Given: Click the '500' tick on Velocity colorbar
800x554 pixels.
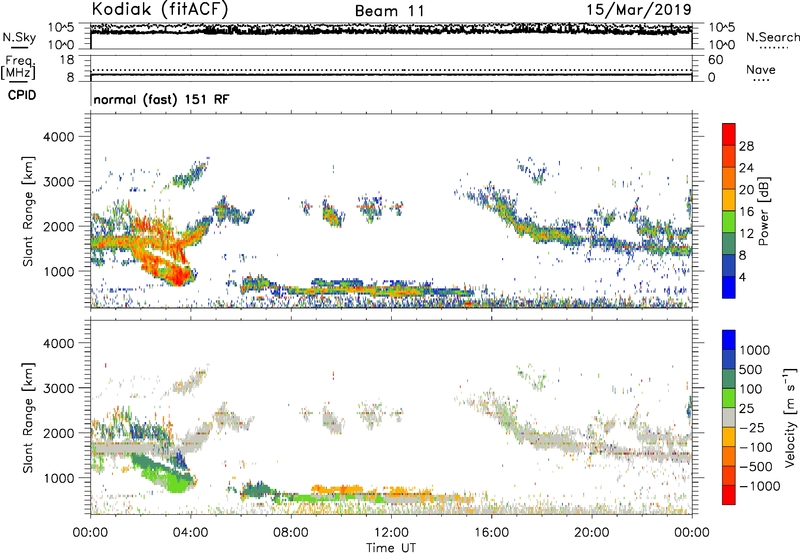Looking at the screenshot, I should tap(751, 369).
